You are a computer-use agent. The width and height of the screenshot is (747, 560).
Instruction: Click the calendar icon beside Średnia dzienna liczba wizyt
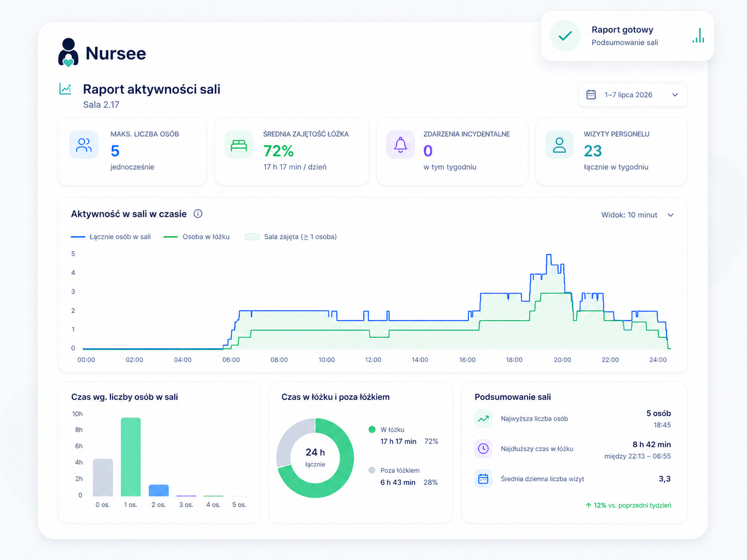[x=483, y=479]
